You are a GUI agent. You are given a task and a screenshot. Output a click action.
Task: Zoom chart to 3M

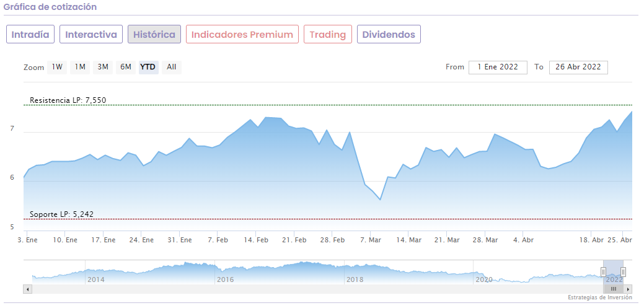[103, 67]
